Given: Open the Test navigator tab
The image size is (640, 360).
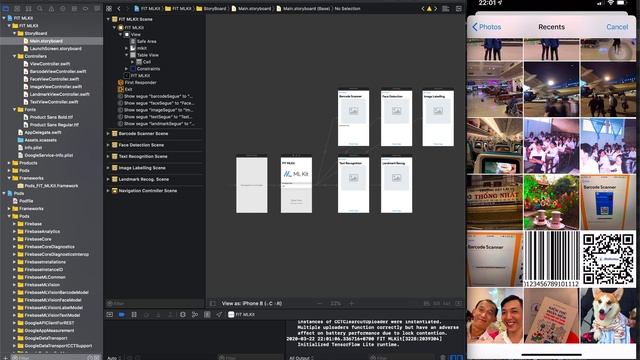Looking at the screenshot, I should [x=63, y=8].
